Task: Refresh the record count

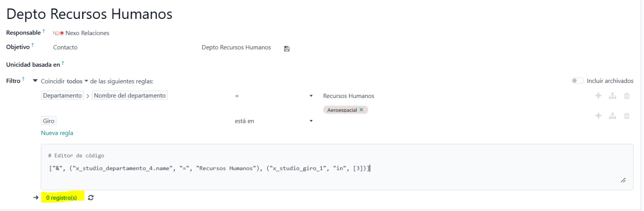Action: 91,198
